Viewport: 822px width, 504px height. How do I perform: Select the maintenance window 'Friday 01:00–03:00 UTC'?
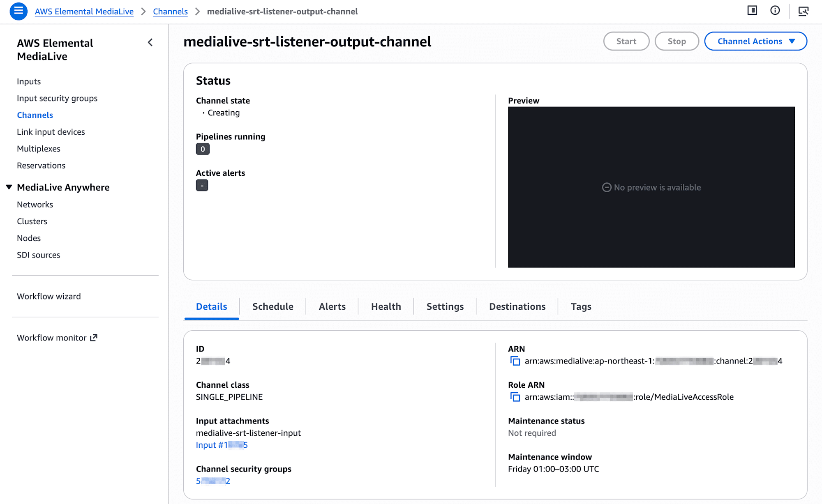[554, 469]
